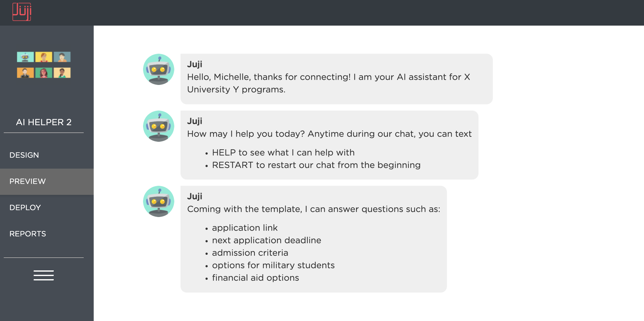644x321 pixels.
Task: Click robot avatar beside template questions message
Action: [159, 201]
